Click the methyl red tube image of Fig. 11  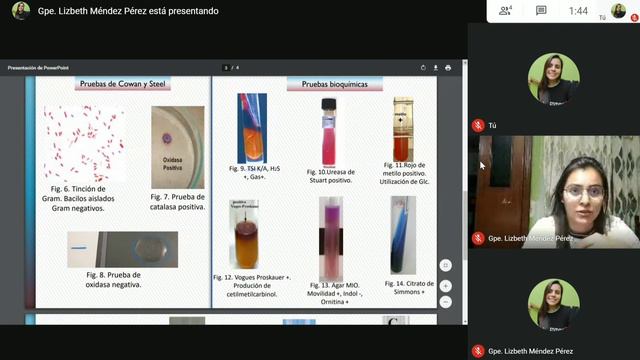click(x=403, y=129)
